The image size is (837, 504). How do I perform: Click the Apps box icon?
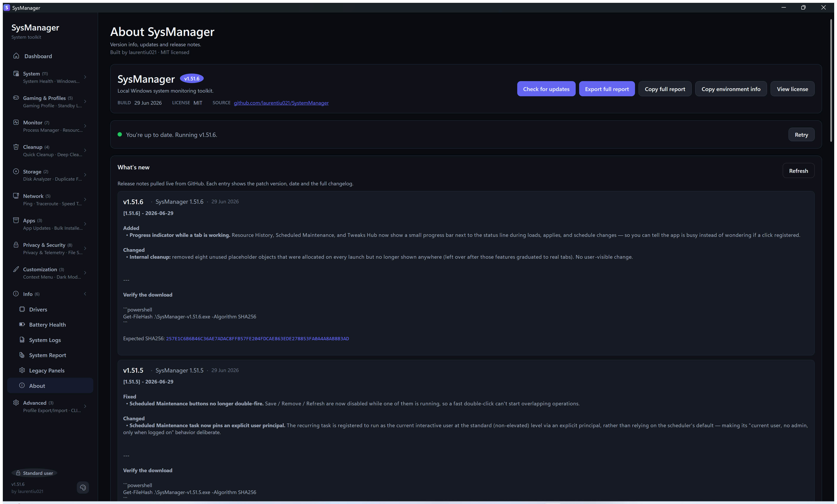tap(16, 220)
